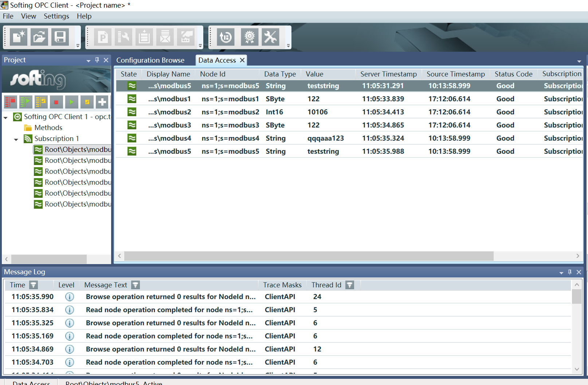Switch to Configuration Browse tab
Viewport: 588px width, 385px height.
150,60
